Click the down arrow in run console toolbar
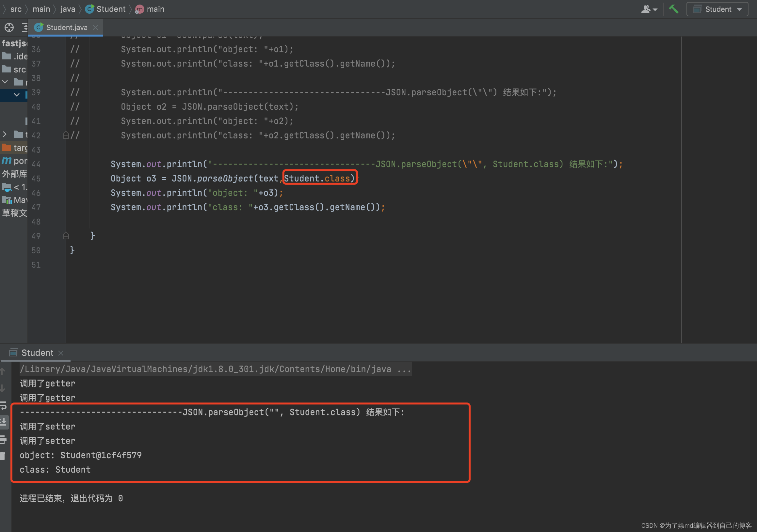The height and width of the screenshot is (532, 757). pyautogui.click(x=3, y=388)
